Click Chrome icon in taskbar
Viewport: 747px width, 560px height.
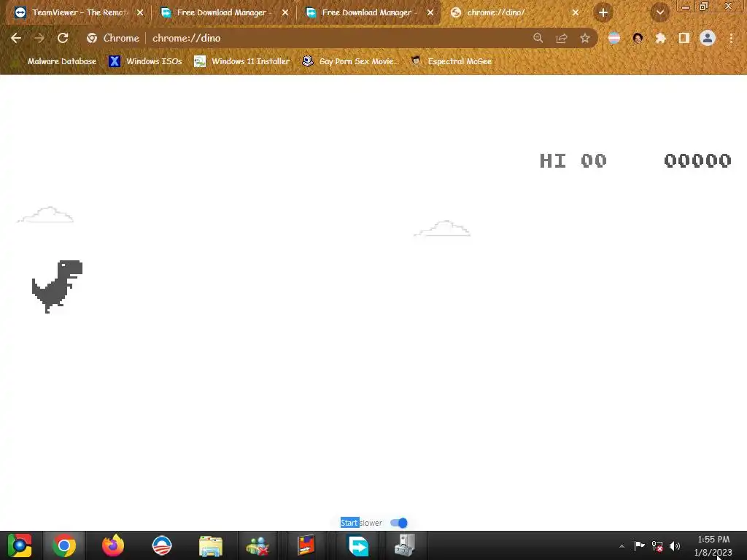pos(64,545)
